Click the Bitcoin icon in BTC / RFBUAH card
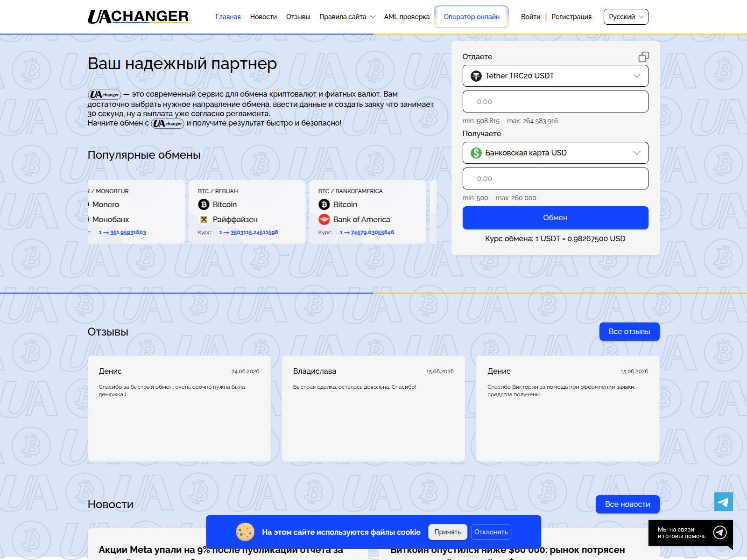The image size is (747, 560). 204,204
